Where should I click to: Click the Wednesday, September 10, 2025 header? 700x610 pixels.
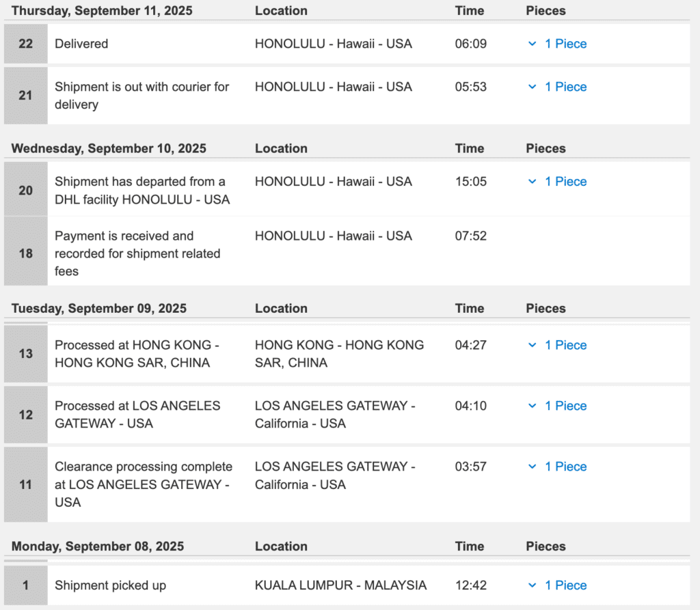[109, 148]
